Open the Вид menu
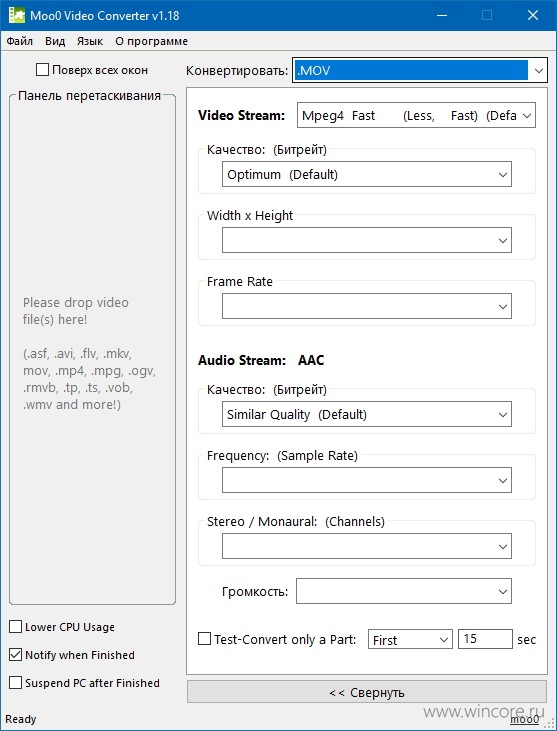Screen dimensions: 557x731 click(x=55, y=41)
